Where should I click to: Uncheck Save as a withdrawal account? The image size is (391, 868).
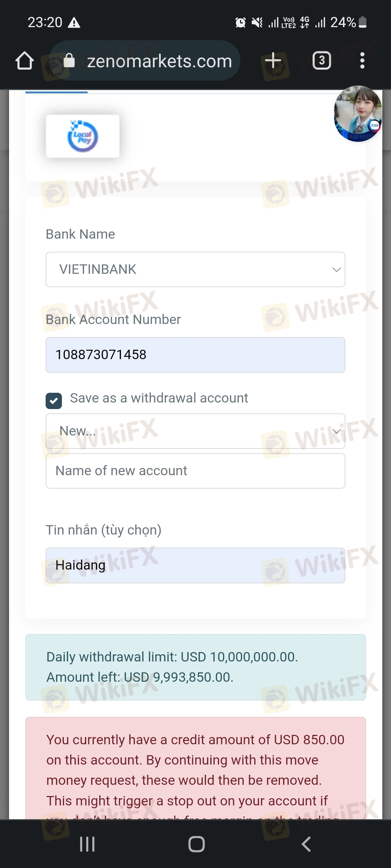click(x=54, y=401)
